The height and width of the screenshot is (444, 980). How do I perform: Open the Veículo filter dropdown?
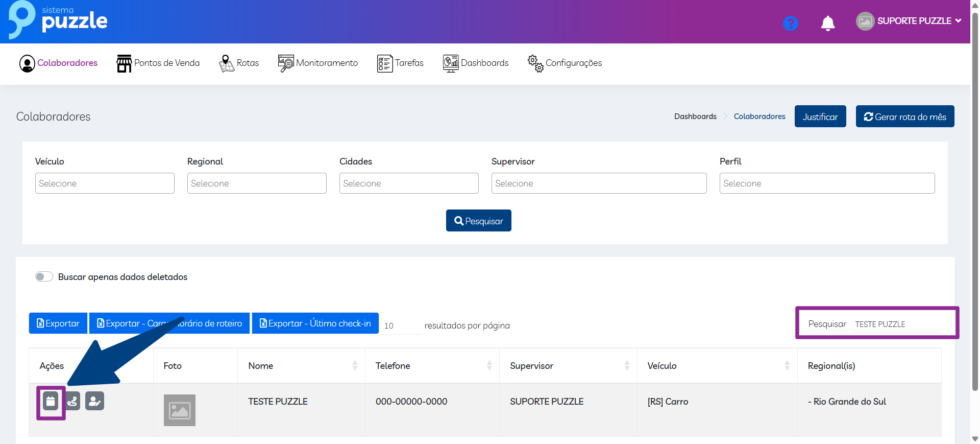click(x=105, y=183)
